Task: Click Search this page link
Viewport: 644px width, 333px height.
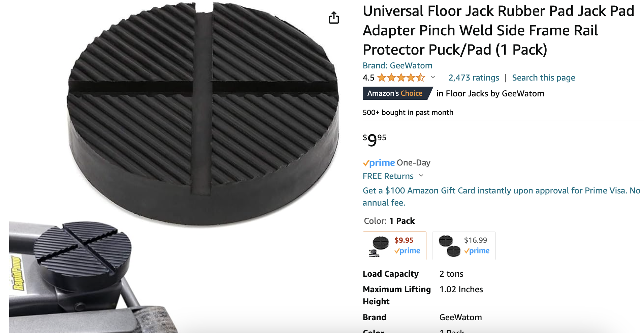Action: [544, 78]
